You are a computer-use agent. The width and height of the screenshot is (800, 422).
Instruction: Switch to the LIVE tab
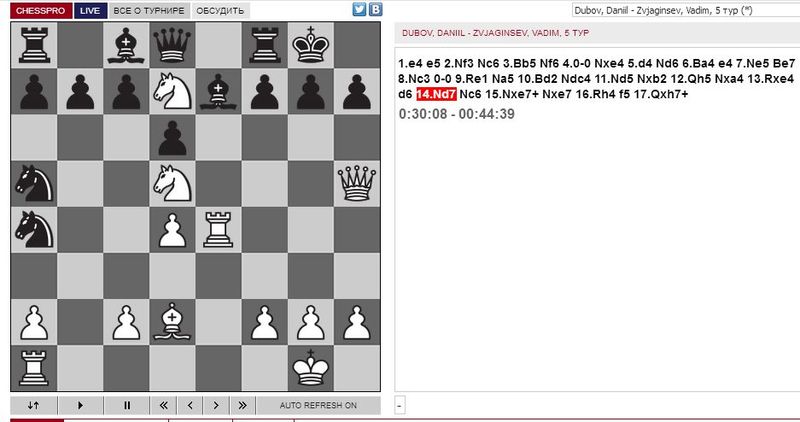point(90,11)
